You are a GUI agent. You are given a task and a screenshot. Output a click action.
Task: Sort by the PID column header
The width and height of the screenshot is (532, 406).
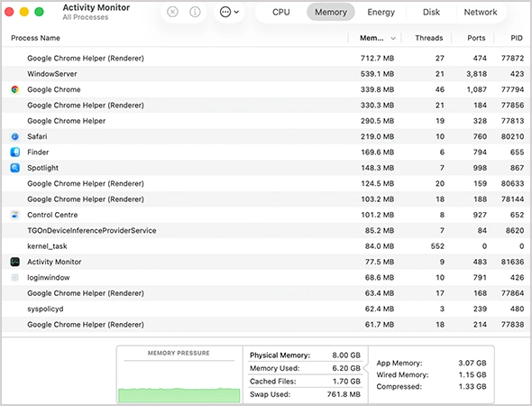[x=517, y=38]
